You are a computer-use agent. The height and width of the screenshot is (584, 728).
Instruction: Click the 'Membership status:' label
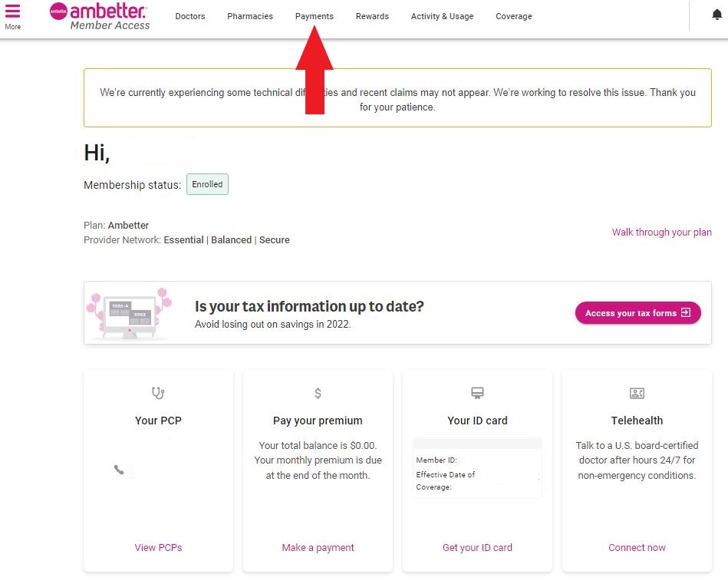(x=132, y=185)
